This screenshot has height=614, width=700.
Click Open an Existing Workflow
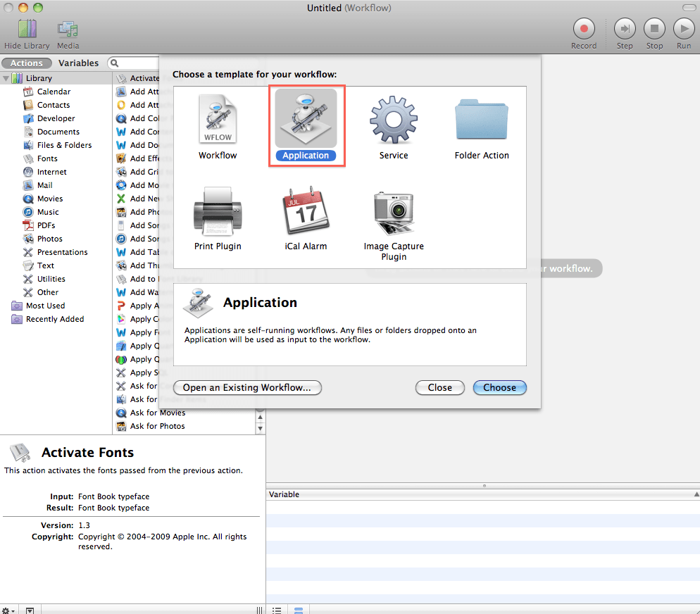click(x=246, y=387)
